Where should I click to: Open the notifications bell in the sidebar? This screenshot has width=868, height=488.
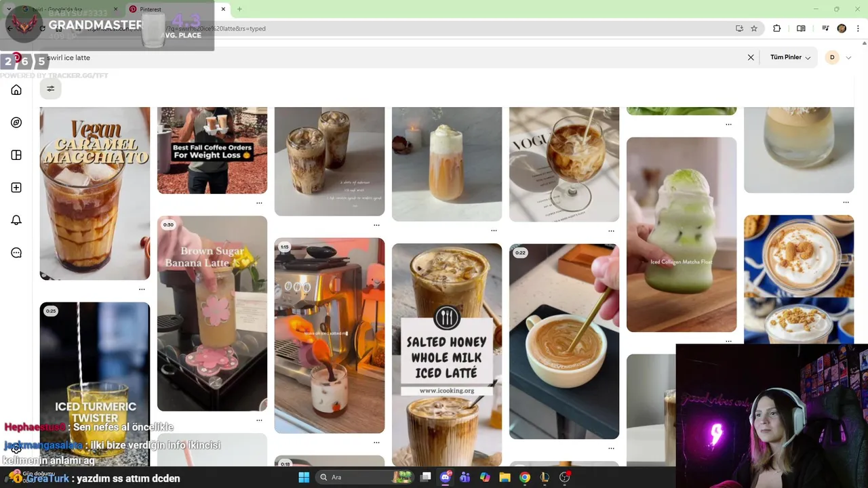16,220
